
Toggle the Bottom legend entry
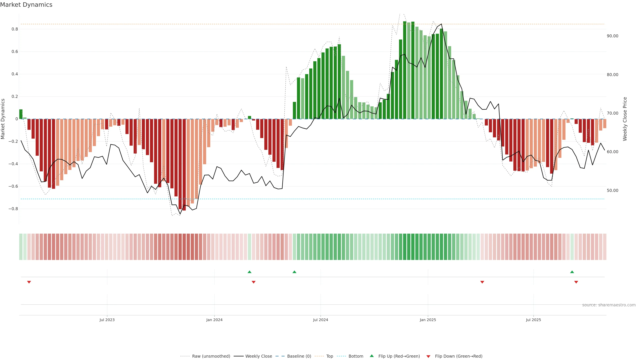pyautogui.click(x=356, y=356)
